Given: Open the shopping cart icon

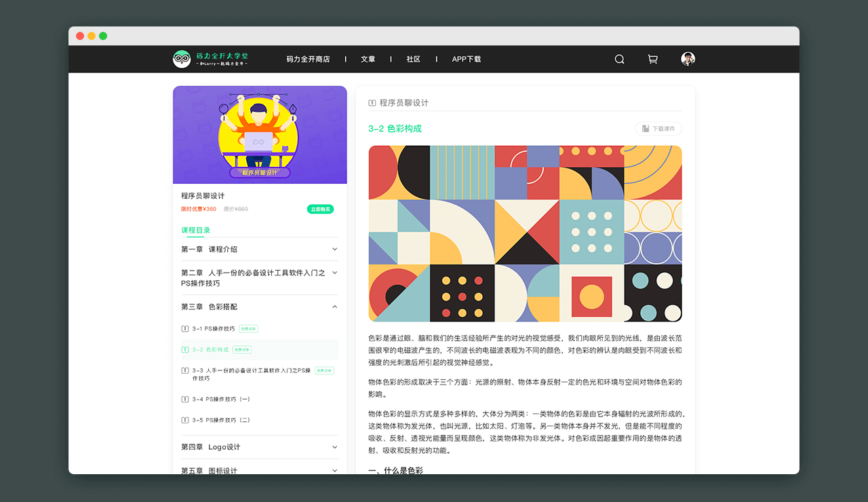Looking at the screenshot, I should [x=652, y=59].
